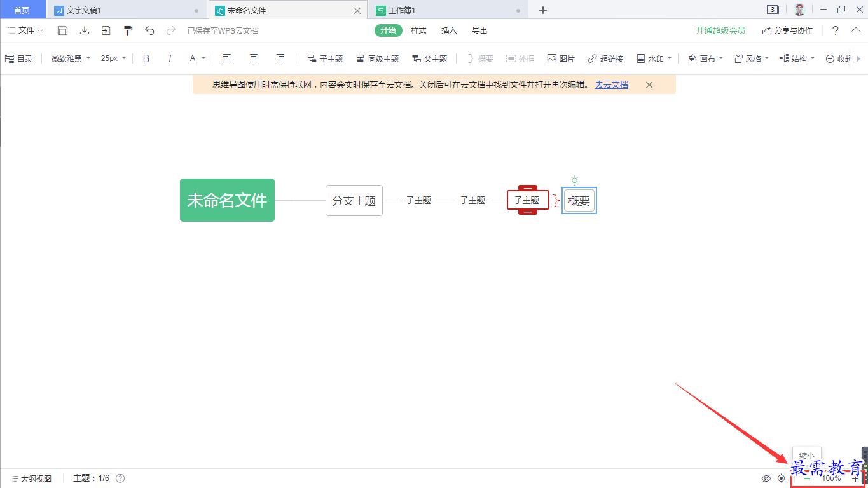Click the export-to-file arrow icon
Screen dimensions: 868x488
click(106, 30)
